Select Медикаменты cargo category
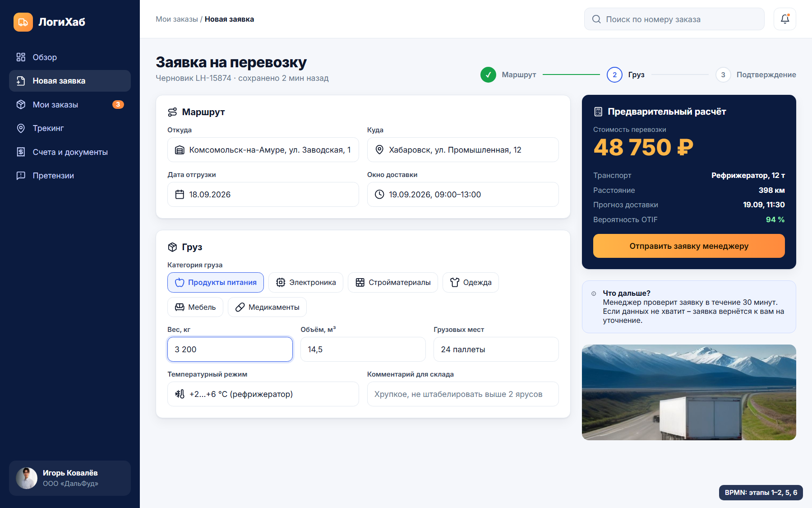Image resolution: width=812 pixels, height=508 pixels. tap(267, 307)
